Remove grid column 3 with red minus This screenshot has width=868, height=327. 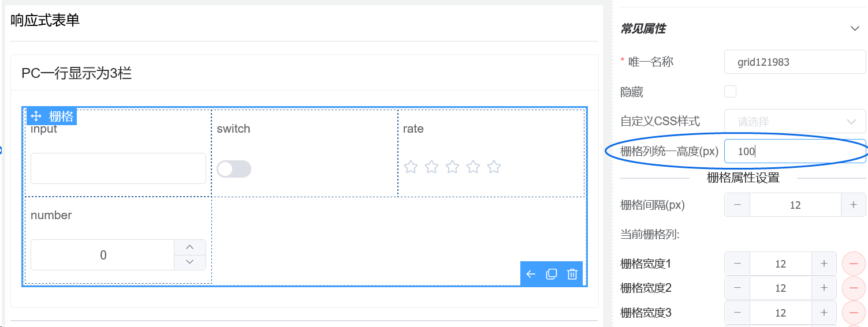(854, 313)
